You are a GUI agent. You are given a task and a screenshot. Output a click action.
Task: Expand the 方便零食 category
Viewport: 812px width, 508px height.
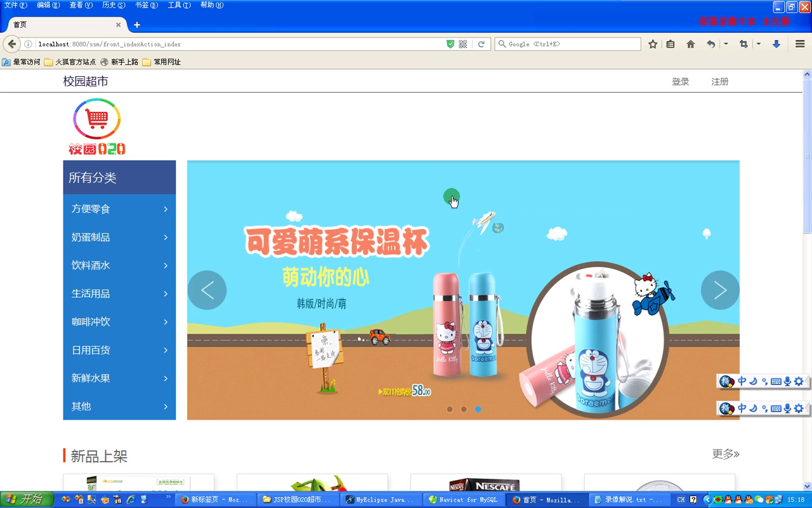(119, 209)
